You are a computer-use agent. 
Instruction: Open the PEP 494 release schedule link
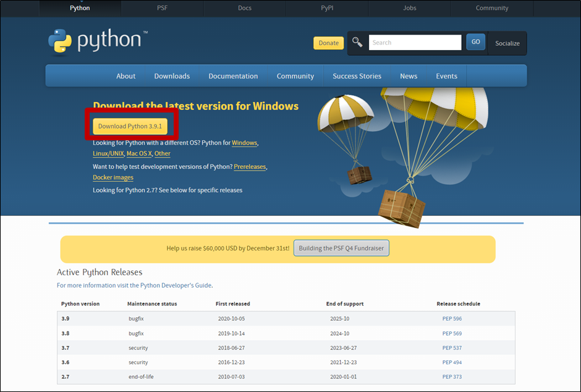click(x=452, y=362)
